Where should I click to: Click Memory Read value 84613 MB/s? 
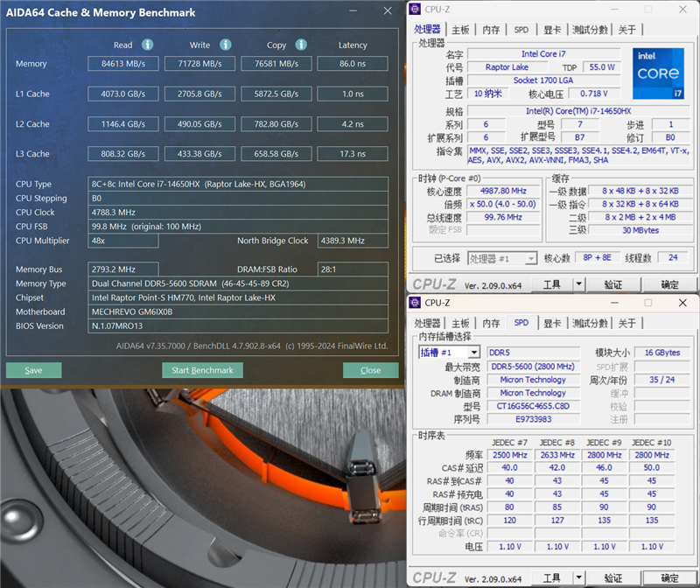coord(123,63)
